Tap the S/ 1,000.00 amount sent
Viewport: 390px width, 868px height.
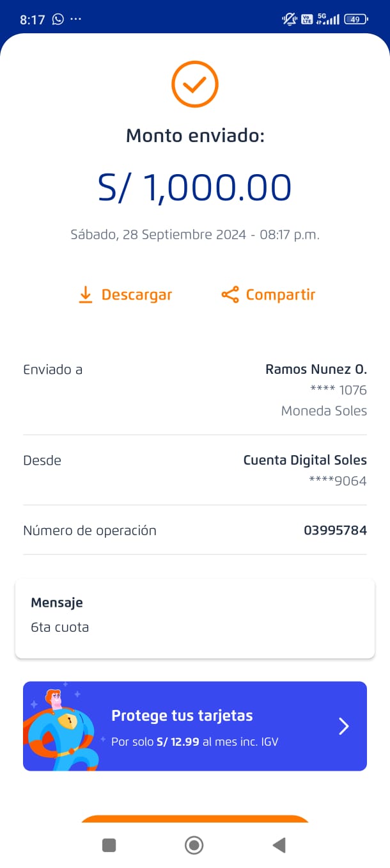(195, 188)
